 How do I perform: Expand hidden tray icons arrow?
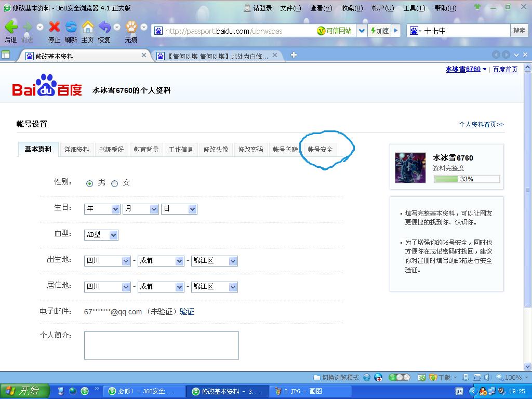click(x=473, y=391)
